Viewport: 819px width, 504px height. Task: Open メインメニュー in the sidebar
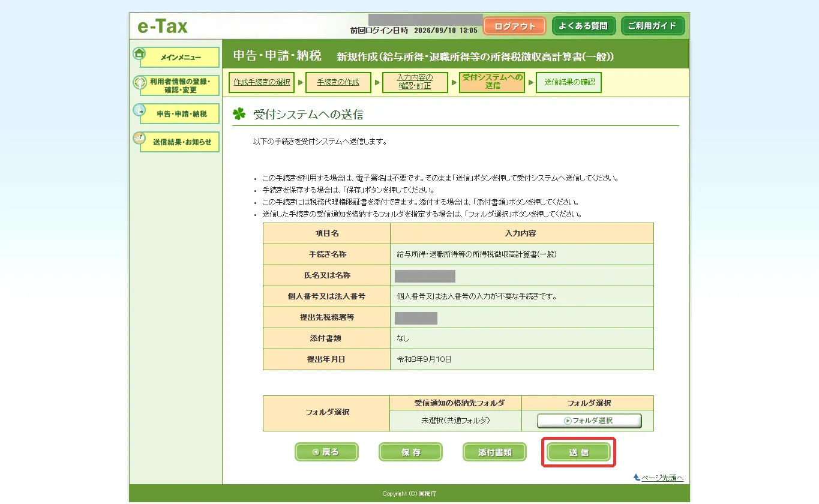pyautogui.click(x=181, y=58)
